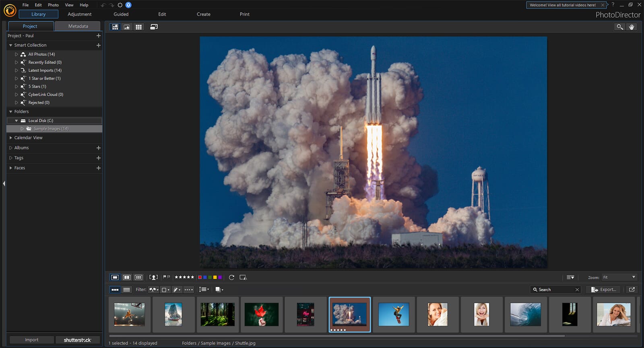This screenshot has height=348, width=644.
Task: Open the sort order dropdown
Action: (x=204, y=290)
